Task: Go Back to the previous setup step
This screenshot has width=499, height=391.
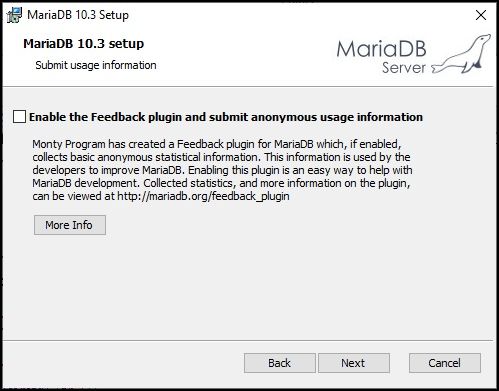Action: 280,363
